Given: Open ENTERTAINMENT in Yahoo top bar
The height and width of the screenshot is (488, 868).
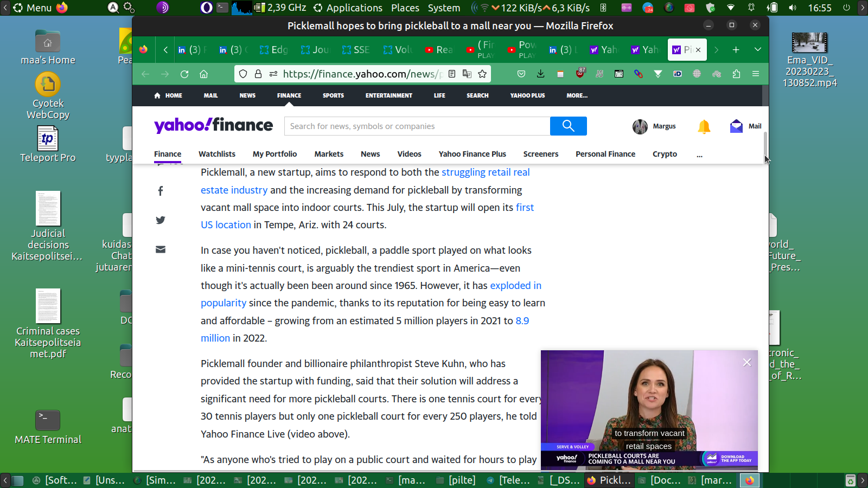Looking at the screenshot, I should click(x=389, y=95).
